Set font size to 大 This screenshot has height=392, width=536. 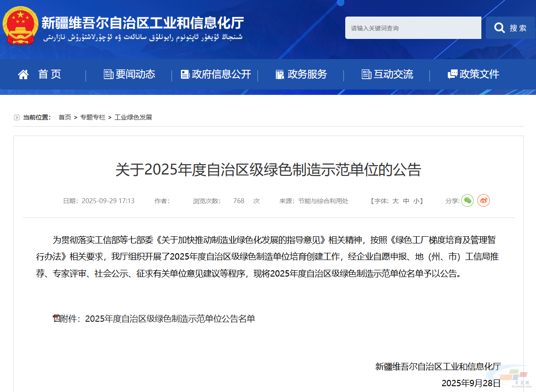pyautogui.click(x=395, y=201)
